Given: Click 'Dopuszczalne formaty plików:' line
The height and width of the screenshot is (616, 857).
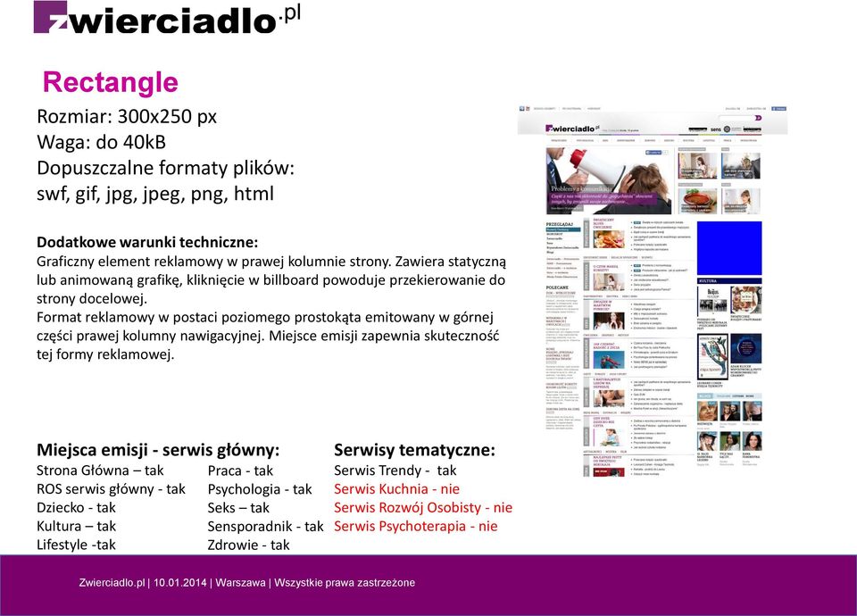Looking at the screenshot, I should [166, 168].
